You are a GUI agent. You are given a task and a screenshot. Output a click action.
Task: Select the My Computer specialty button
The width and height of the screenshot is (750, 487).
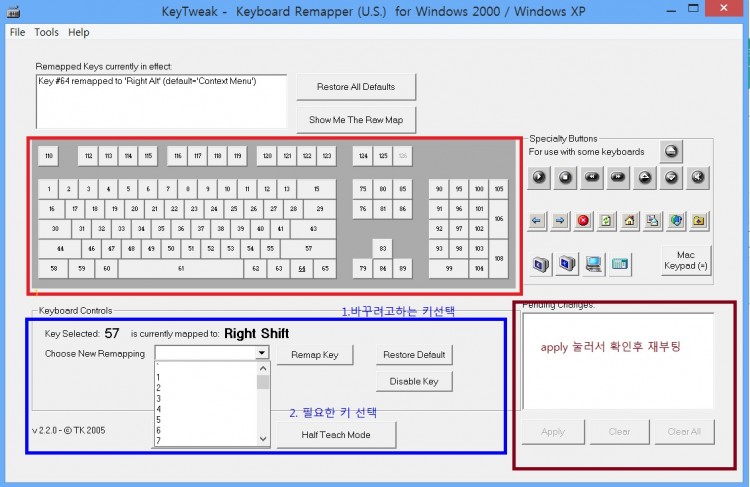pos(593,264)
